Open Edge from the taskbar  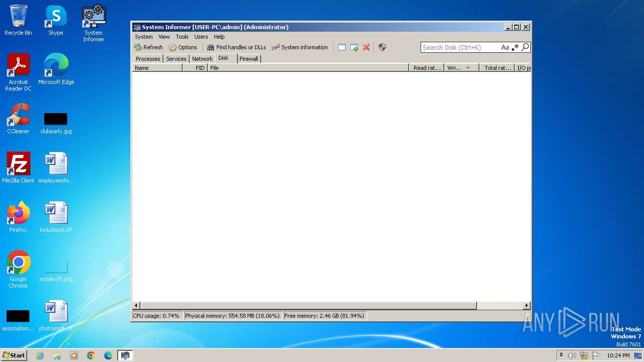tap(108, 355)
